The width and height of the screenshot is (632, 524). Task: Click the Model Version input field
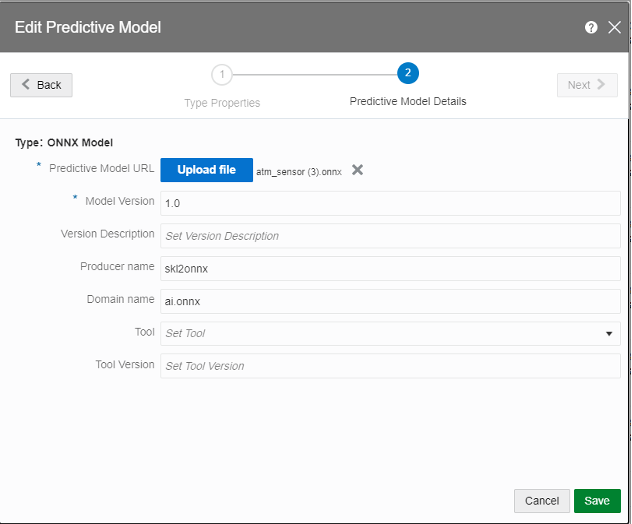[x=390, y=203]
